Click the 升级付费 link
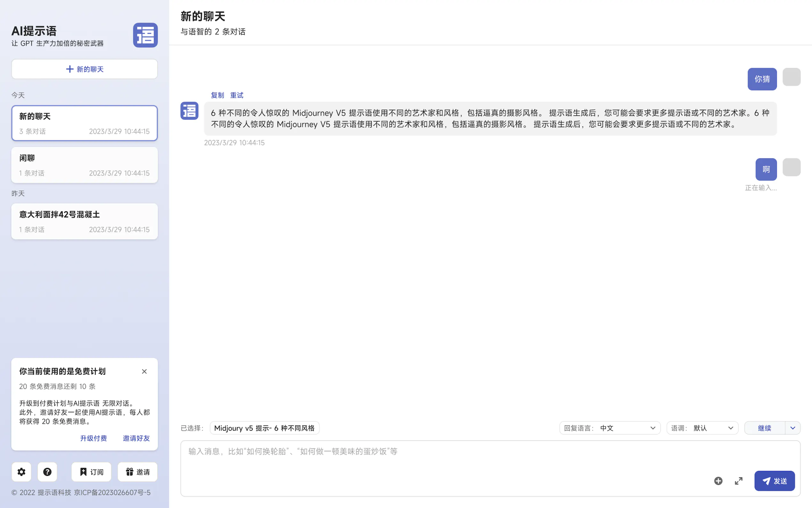The image size is (812, 508). tap(93, 438)
